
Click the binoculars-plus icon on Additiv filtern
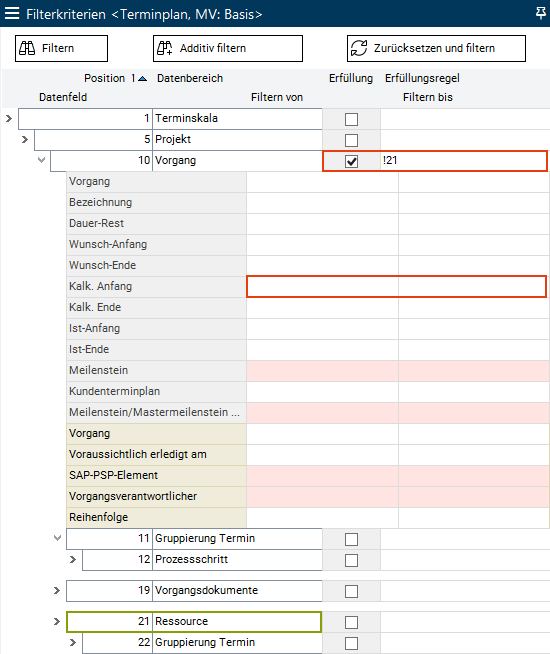(165, 48)
